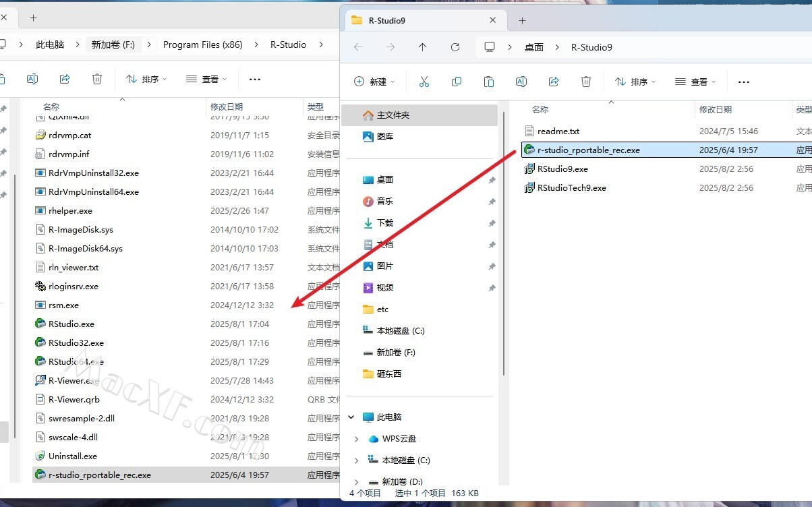
Task: Select r-studio_rportable_rec.exe in left R-Studio window
Action: pos(185,475)
